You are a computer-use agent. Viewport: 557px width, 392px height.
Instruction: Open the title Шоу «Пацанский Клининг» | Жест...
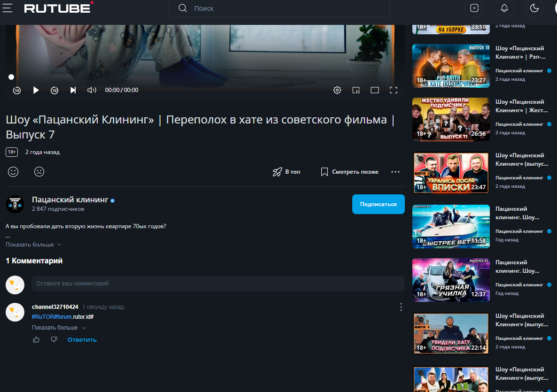pyautogui.click(x=521, y=106)
